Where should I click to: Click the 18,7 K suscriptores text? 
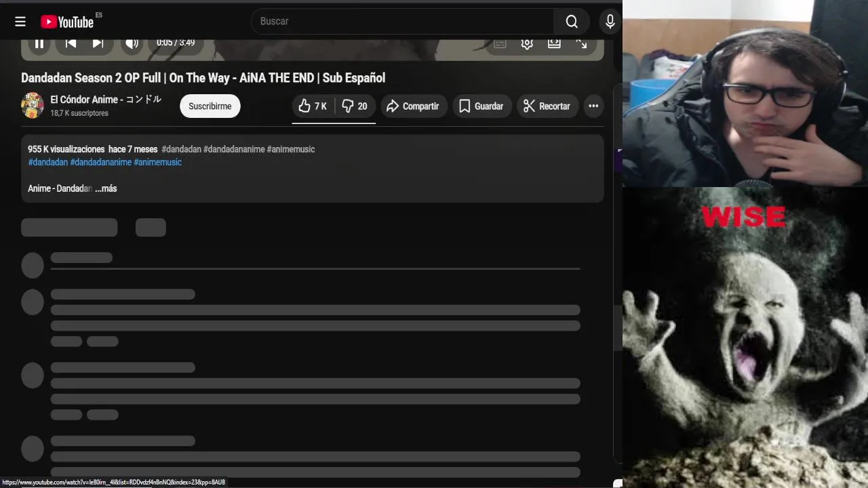point(79,113)
